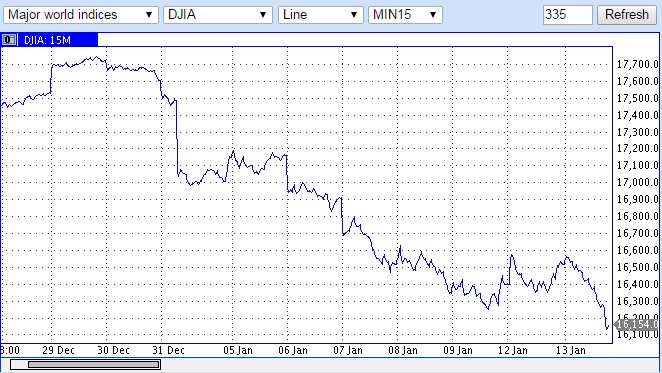Open the Major world indices dropdown
Image resolution: width=662 pixels, height=373 pixels.
[81, 15]
